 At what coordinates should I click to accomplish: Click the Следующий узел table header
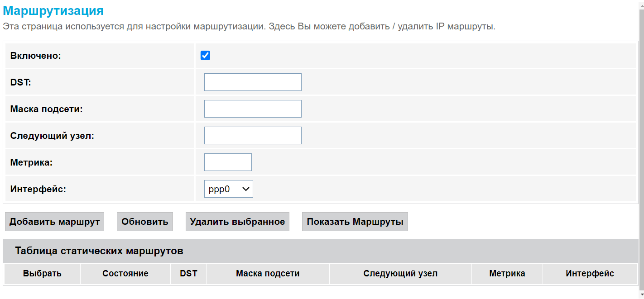tap(400, 274)
